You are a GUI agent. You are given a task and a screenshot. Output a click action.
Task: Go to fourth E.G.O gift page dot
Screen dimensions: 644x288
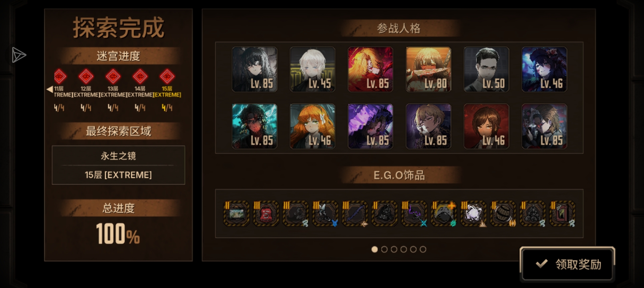click(x=403, y=249)
